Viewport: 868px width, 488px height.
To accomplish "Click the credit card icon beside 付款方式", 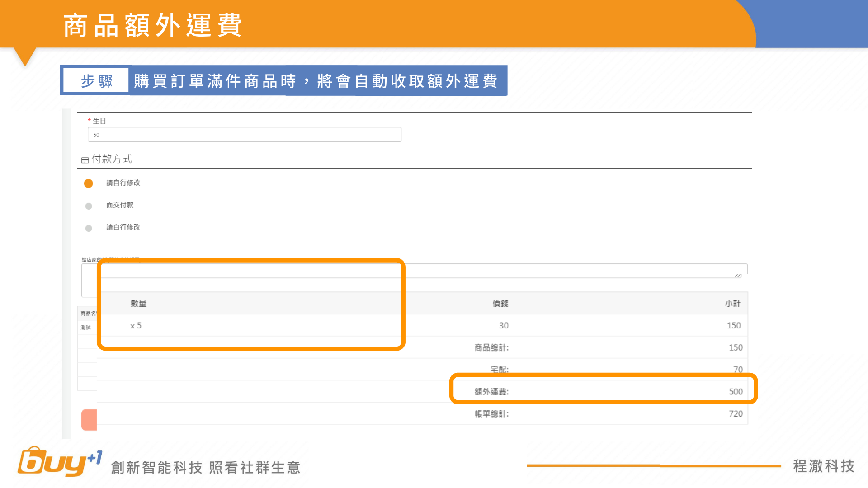I will (x=85, y=160).
